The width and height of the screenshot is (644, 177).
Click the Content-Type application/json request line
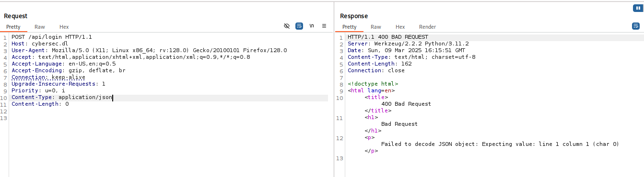[62, 98]
